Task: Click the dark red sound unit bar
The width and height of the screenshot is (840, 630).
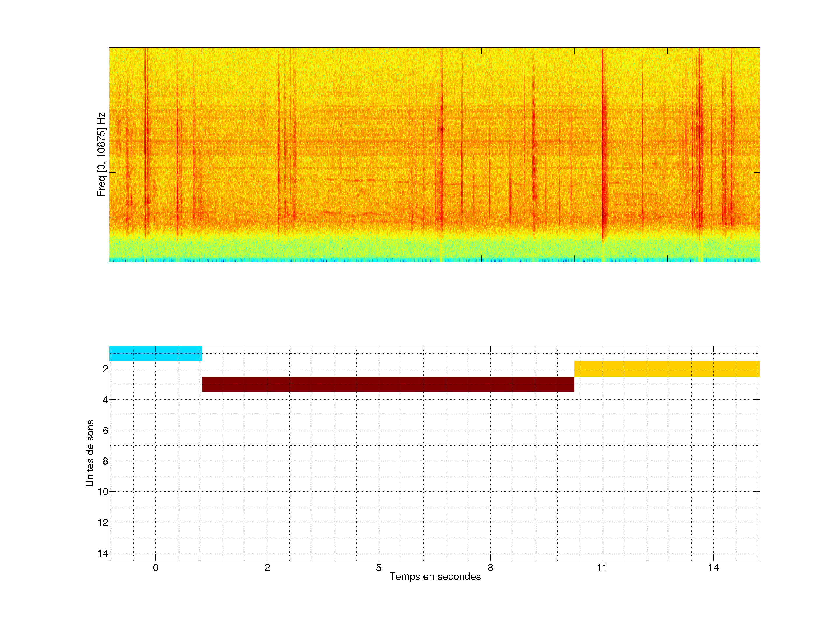Action: pos(388,384)
